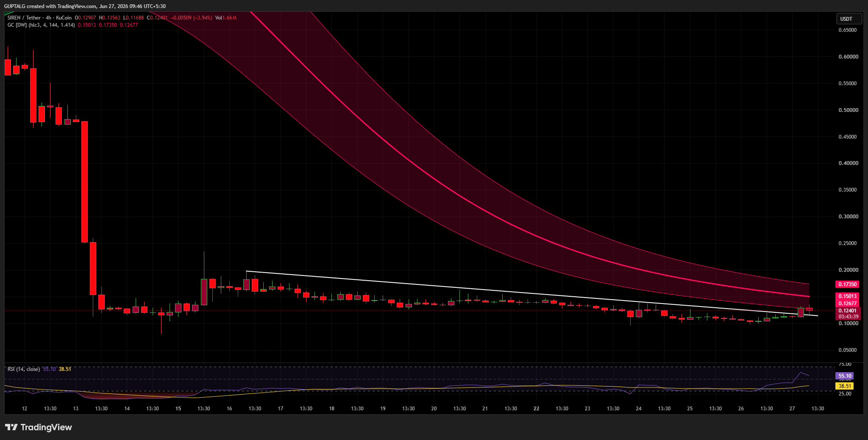868x440 pixels.
Task: Click date label 27 on time axis
Action: tap(792, 409)
